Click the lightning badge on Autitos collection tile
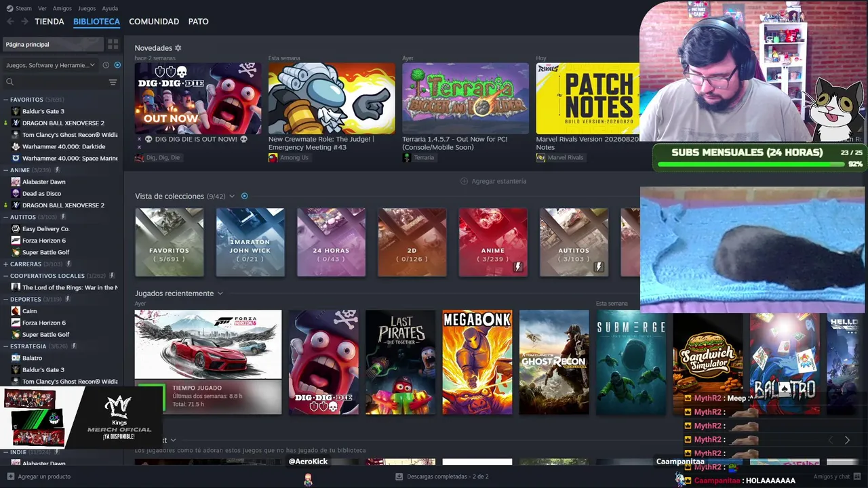Screen dimensions: 868x488 [x=599, y=267]
